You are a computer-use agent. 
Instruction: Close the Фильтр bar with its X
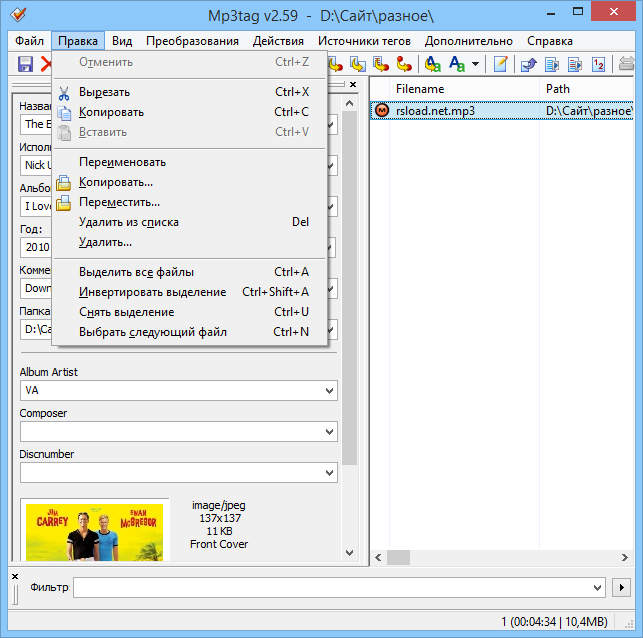click(15, 576)
